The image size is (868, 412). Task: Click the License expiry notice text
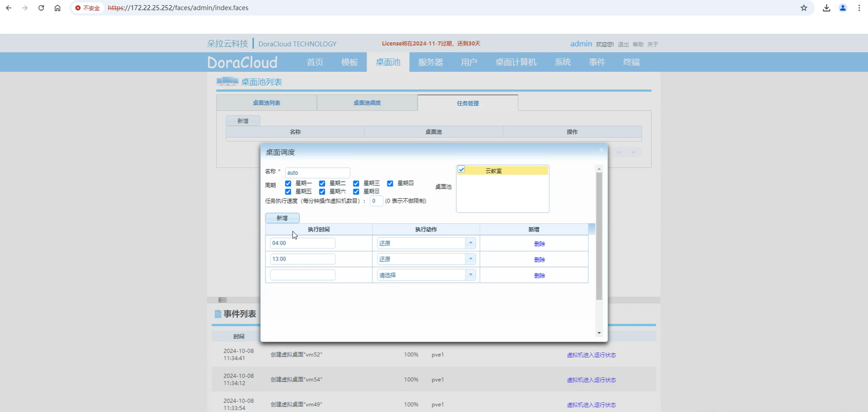pos(431,43)
